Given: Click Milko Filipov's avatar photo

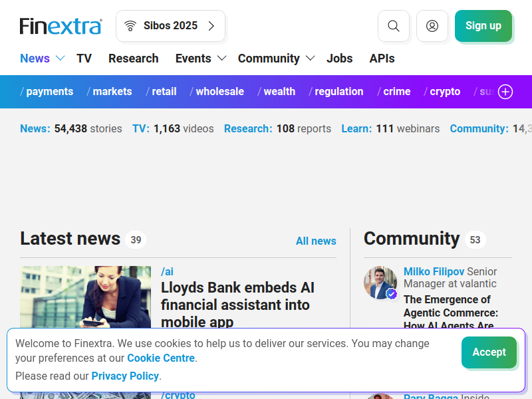Looking at the screenshot, I should click(380, 283).
